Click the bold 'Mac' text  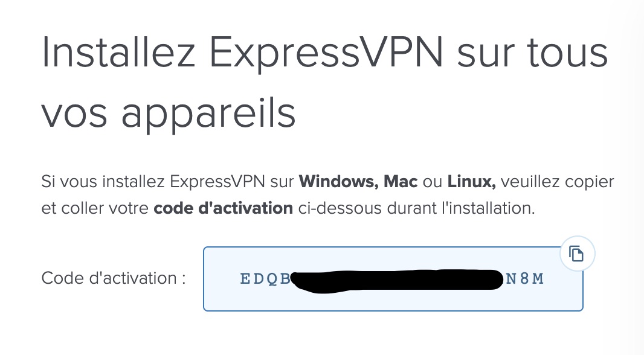(401, 181)
